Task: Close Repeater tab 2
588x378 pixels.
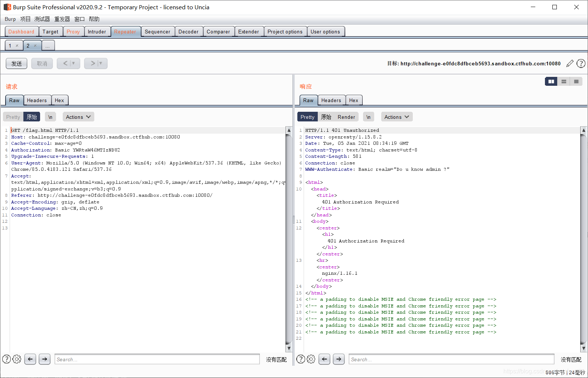Action: 35,46
